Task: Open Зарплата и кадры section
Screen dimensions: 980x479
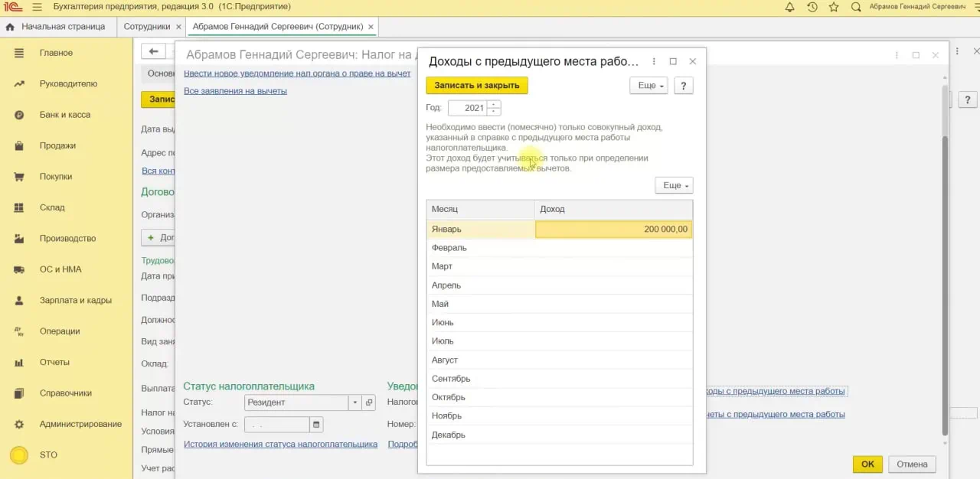Action: 75,300
